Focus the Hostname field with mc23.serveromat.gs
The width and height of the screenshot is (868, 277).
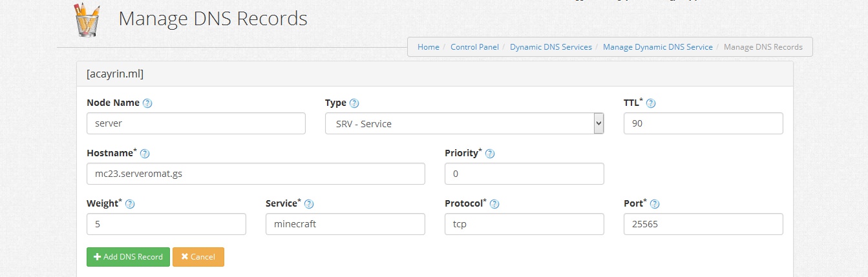click(255, 174)
